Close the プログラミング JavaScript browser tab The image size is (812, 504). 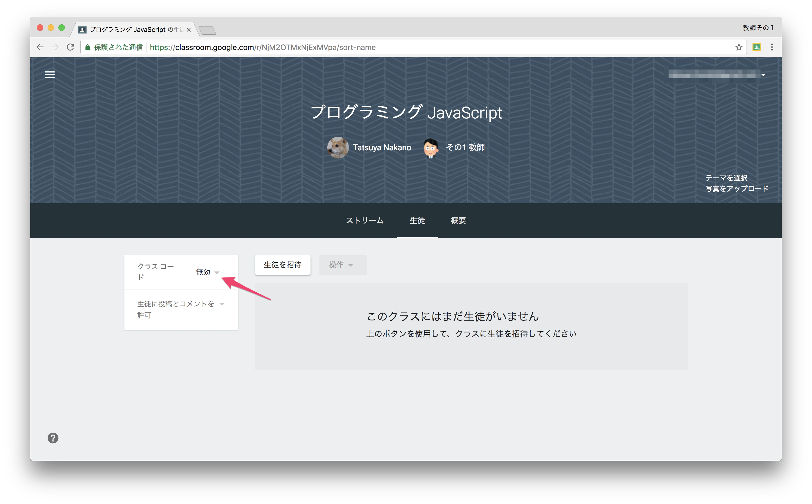[x=189, y=30]
